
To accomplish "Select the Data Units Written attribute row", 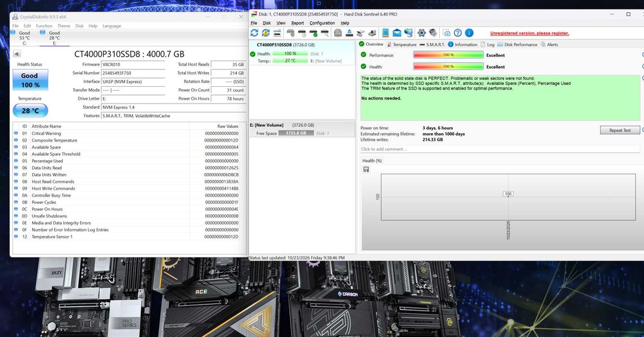I will point(126,175).
